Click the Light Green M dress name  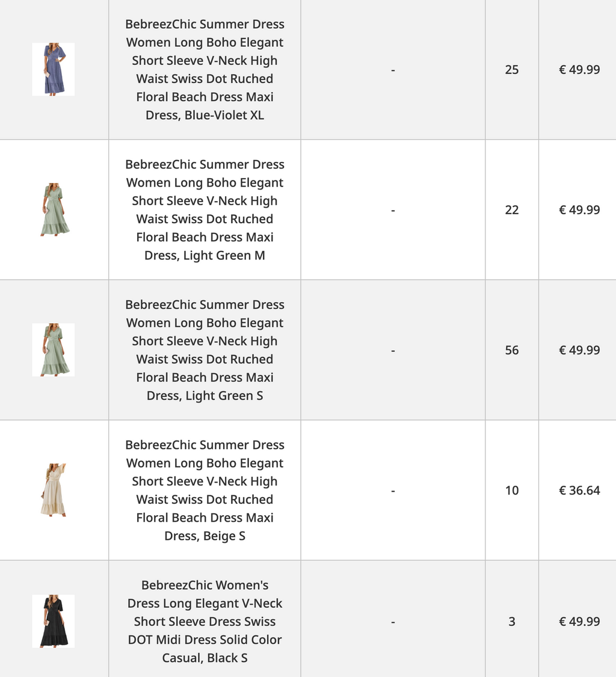click(x=205, y=210)
